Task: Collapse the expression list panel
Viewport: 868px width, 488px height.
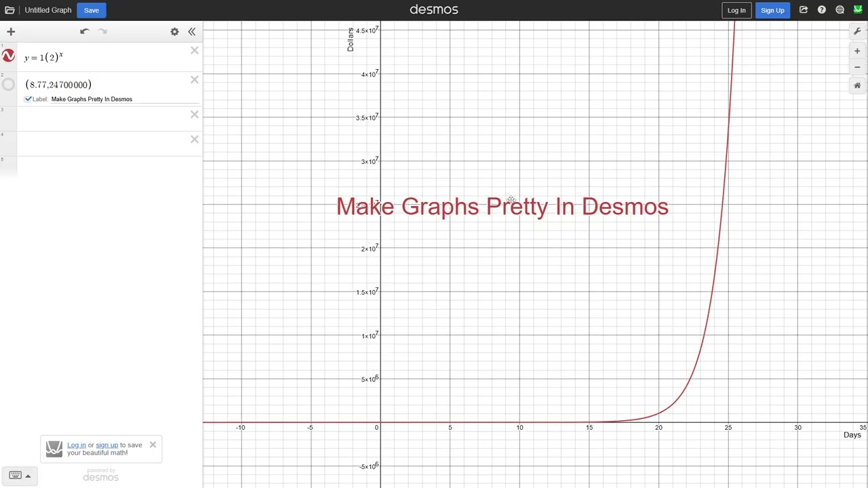Action: click(x=192, y=32)
